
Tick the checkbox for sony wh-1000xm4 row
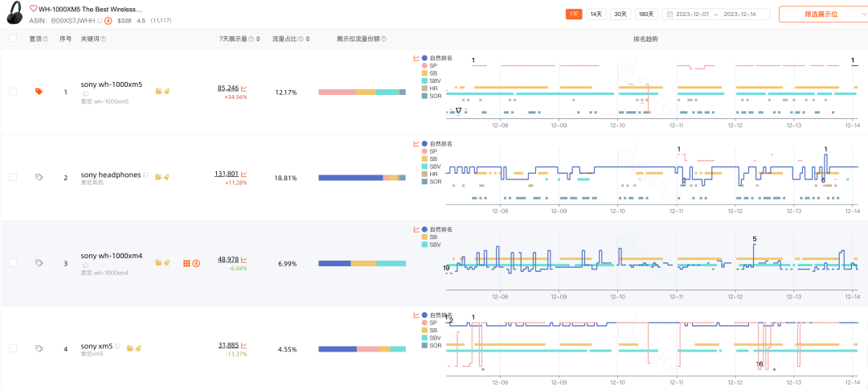click(13, 262)
